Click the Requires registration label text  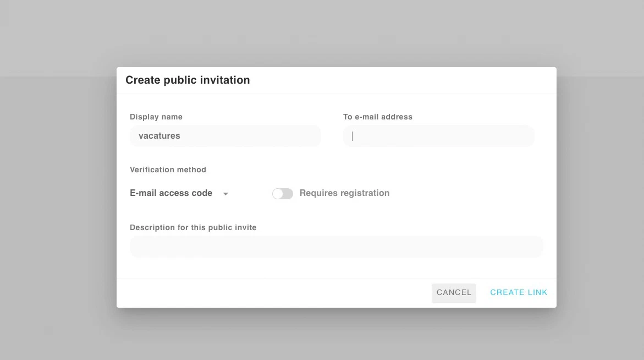tap(345, 193)
